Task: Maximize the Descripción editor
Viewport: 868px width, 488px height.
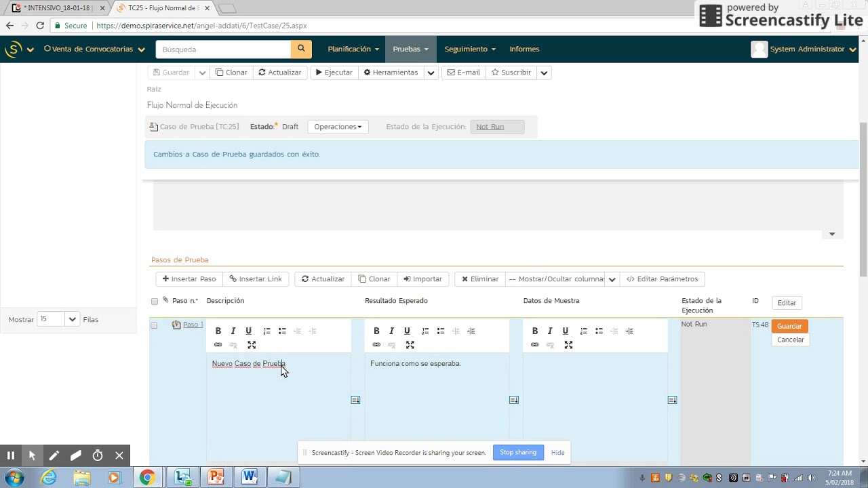Action: tap(252, 345)
